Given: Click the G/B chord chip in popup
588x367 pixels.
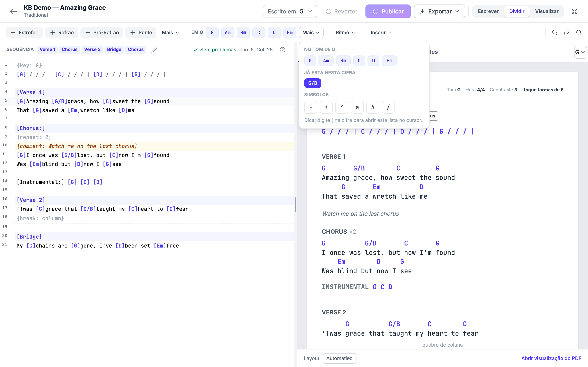Looking at the screenshot, I should (312, 83).
